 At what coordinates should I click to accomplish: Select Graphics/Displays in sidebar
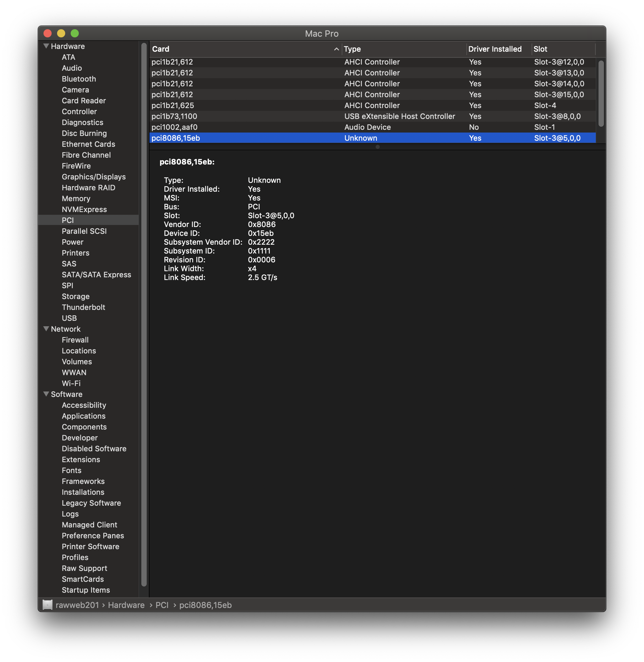pyautogui.click(x=94, y=177)
